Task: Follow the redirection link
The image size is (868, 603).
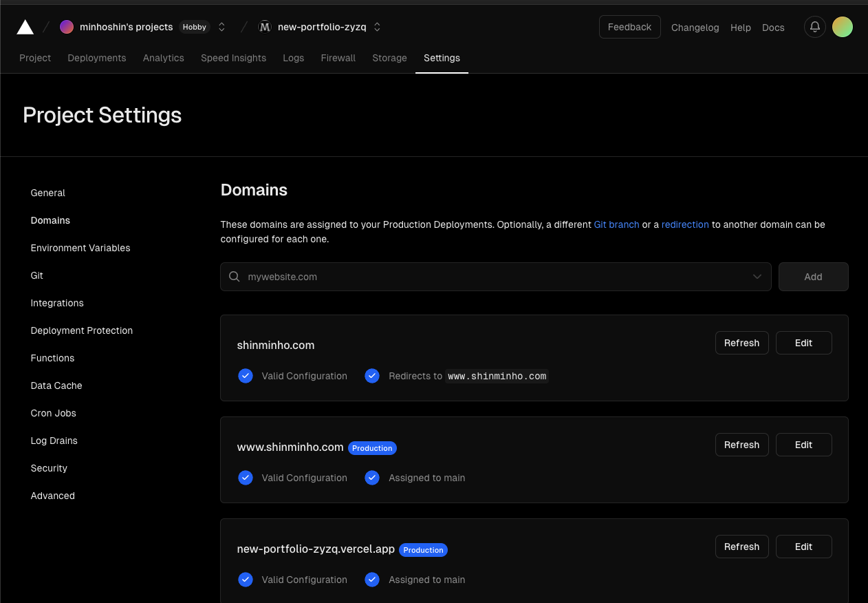Action: [x=685, y=224]
